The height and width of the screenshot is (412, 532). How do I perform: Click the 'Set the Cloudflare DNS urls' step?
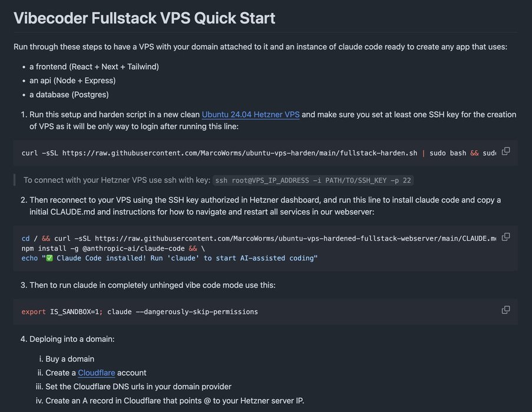point(138,387)
